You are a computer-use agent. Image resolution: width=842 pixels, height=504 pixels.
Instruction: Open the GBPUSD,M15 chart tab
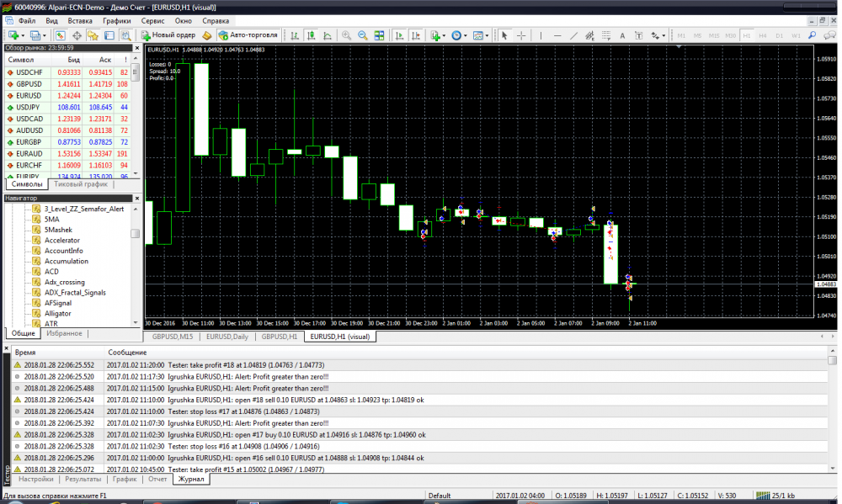(172, 337)
